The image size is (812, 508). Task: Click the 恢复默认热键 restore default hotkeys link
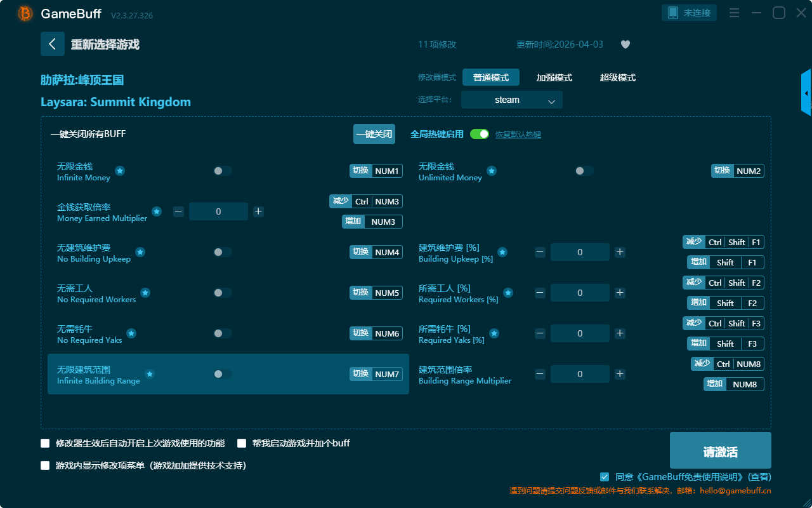(x=518, y=135)
